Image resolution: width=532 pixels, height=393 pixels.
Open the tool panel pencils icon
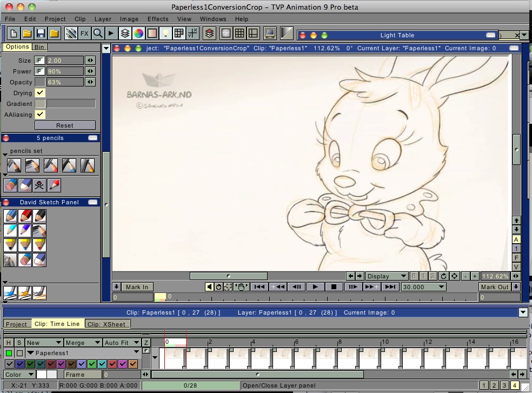(x=71, y=34)
